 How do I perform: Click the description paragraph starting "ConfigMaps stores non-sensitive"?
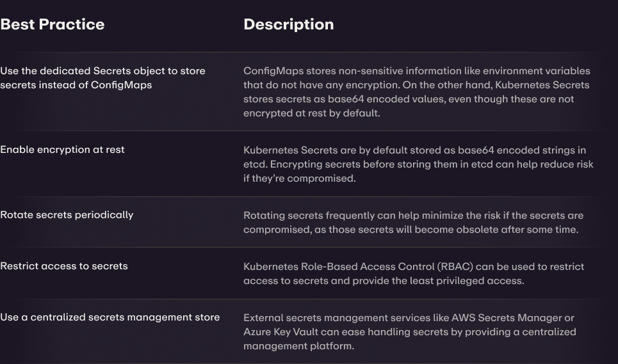click(x=416, y=92)
